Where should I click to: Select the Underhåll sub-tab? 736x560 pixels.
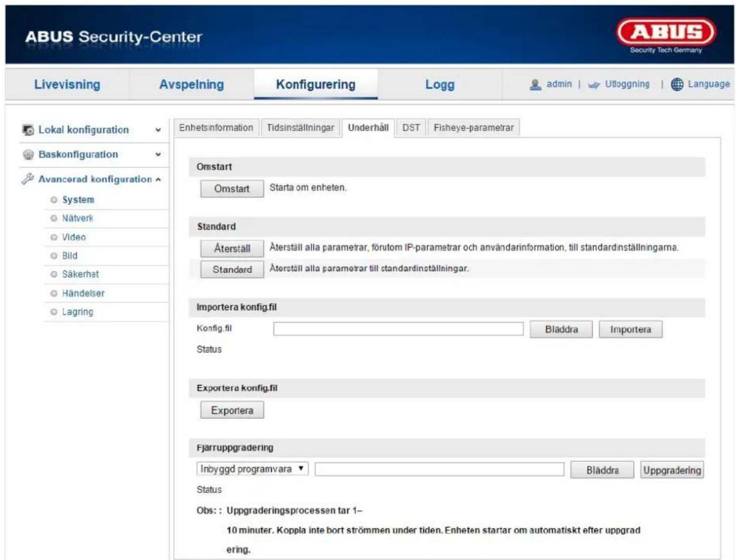click(368, 128)
